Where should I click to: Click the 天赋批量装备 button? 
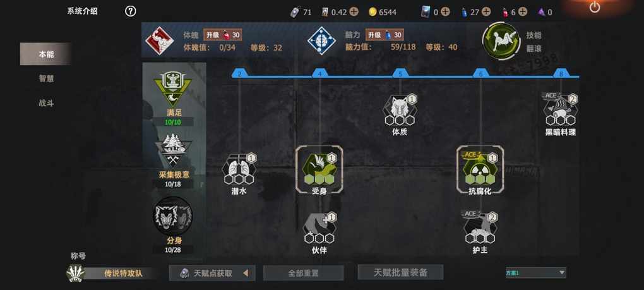pyautogui.click(x=400, y=272)
